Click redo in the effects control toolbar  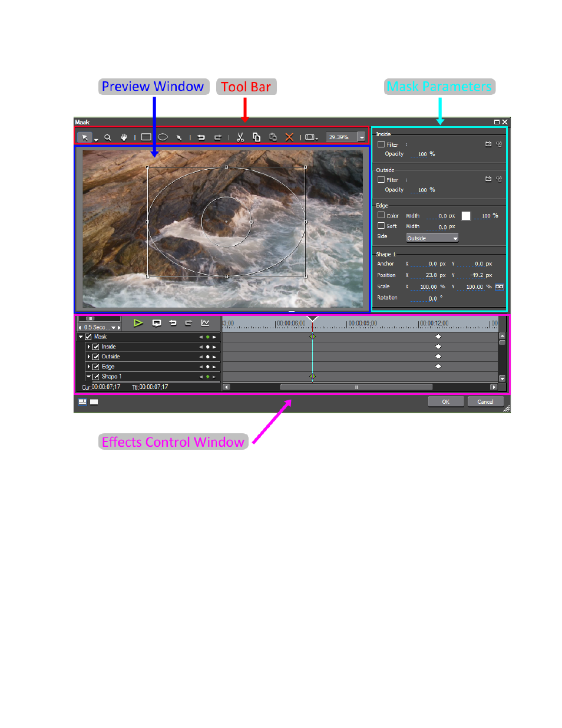[189, 323]
